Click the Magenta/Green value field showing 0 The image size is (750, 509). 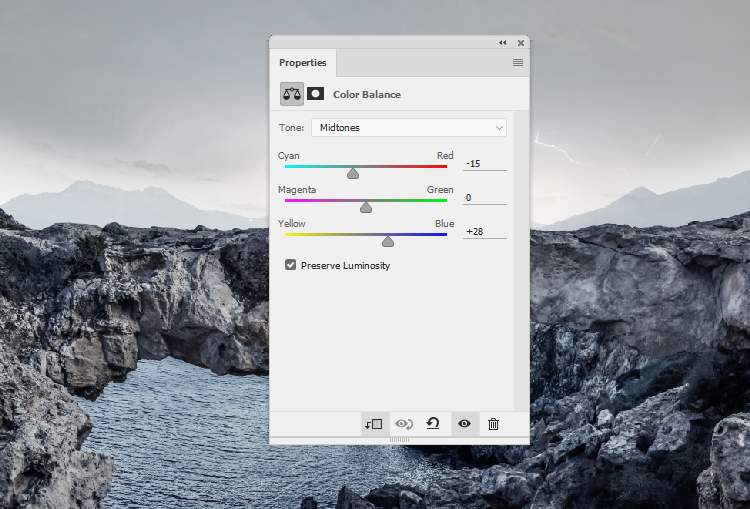tap(484, 197)
